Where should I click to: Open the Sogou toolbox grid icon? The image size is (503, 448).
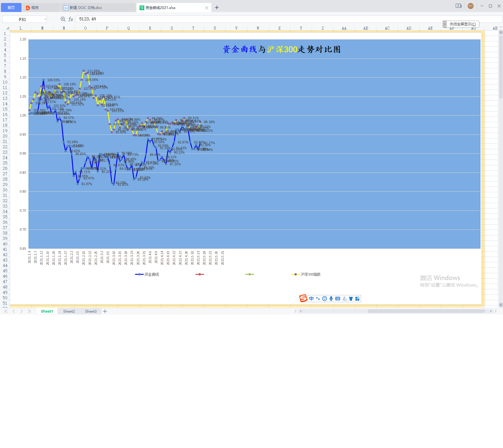tap(357, 299)
